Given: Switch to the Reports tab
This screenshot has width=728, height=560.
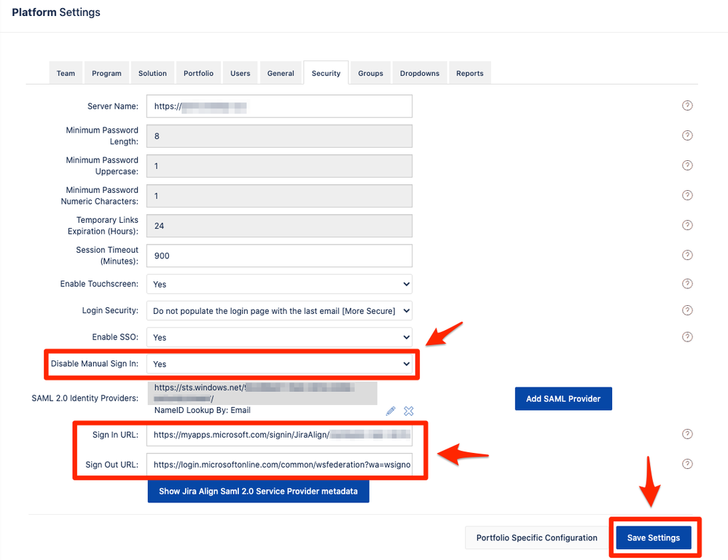Looking at the screenshot, I should pos(469,74).
